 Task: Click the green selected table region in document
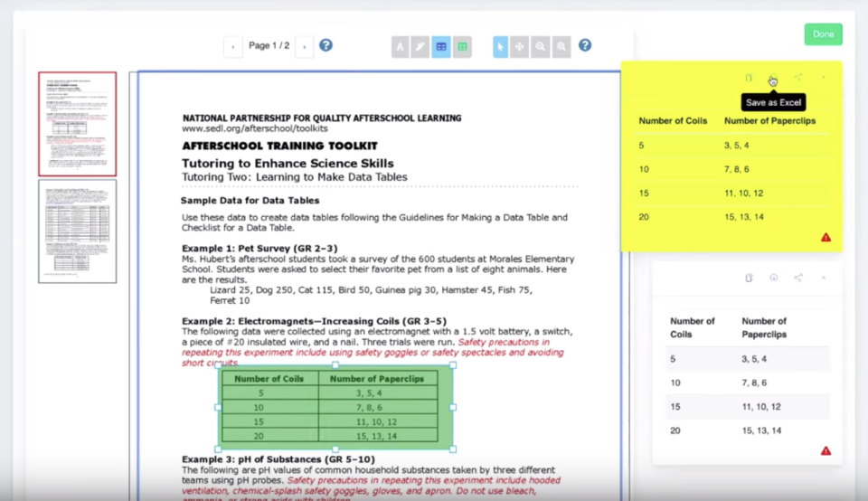(x=335, y=408)
